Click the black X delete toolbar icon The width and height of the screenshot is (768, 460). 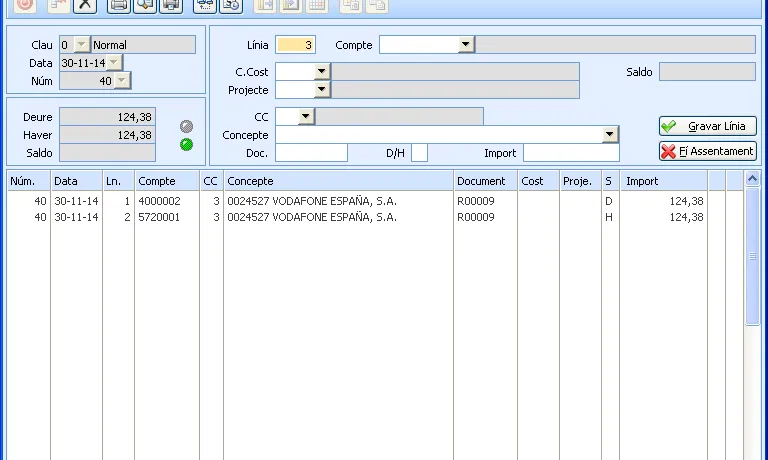tap(85, 5)
